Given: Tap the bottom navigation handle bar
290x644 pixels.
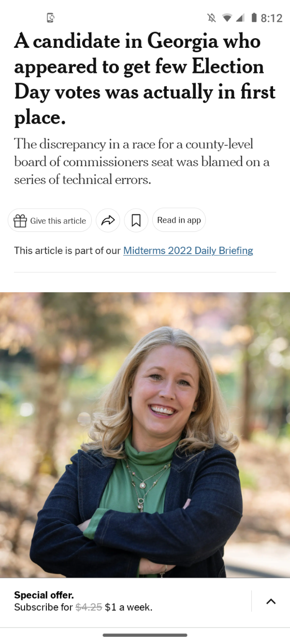Looking at the screenshot, I should point(145,635).
